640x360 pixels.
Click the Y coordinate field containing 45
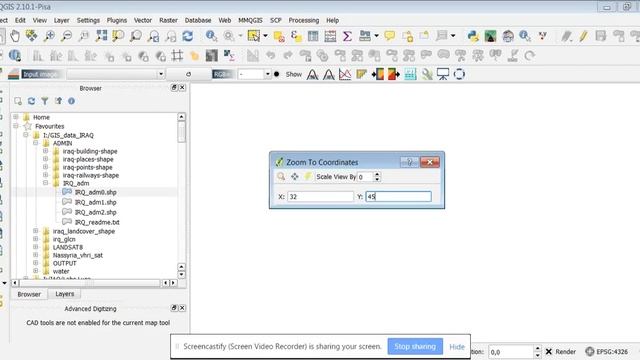click(x=398, y=196)
